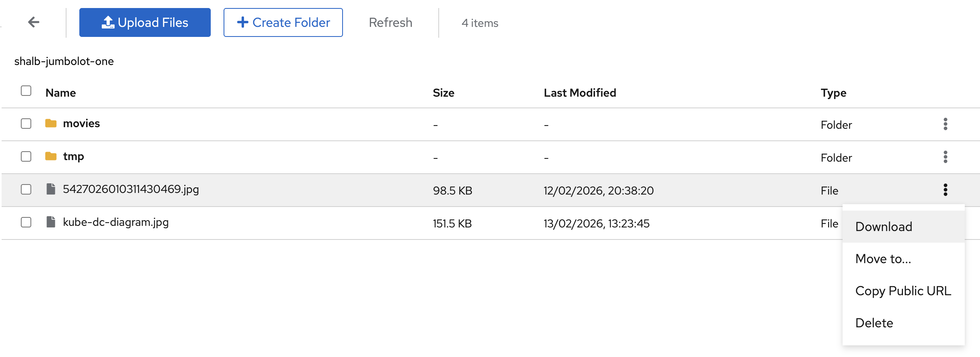This screenshot has width=980, height=357.
Task: Select the tmp folder checkbox
Action: (26, 156)
